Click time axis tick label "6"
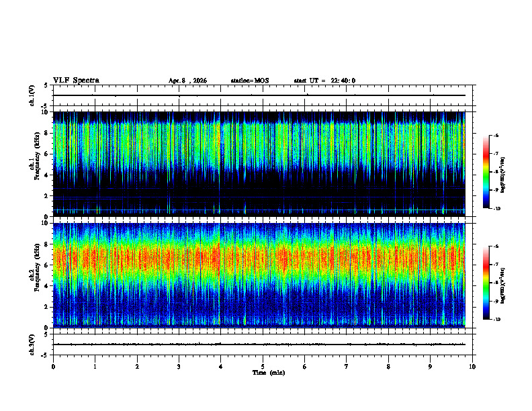This screenshot has width=532, height=411. [305, 367]
